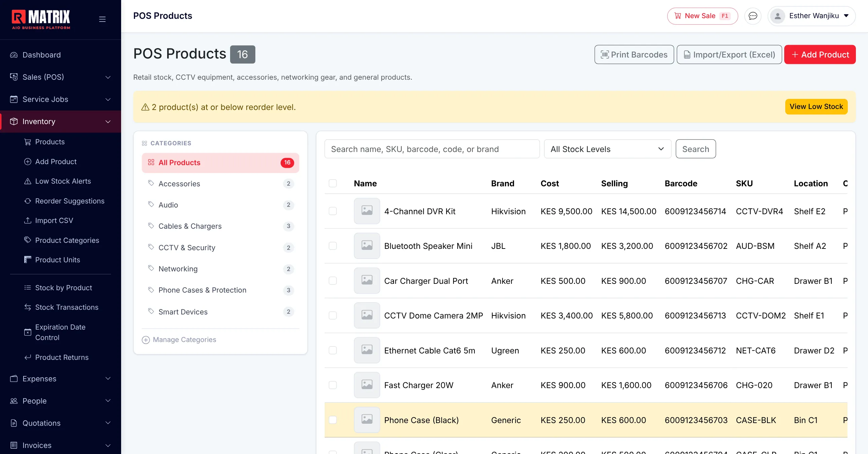
Task: Check the Bluetooth Speaker Mini row checkbox
Action: click(x=333, y=246)
